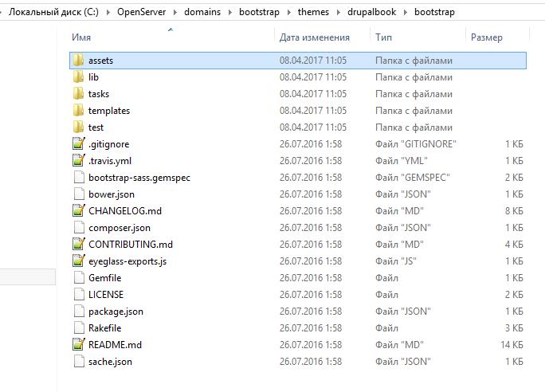Viewport: 545px width, 392px height.
Task: Click the Файл "GITIGNORE" type cell
Action: click(x=416, y=144)
